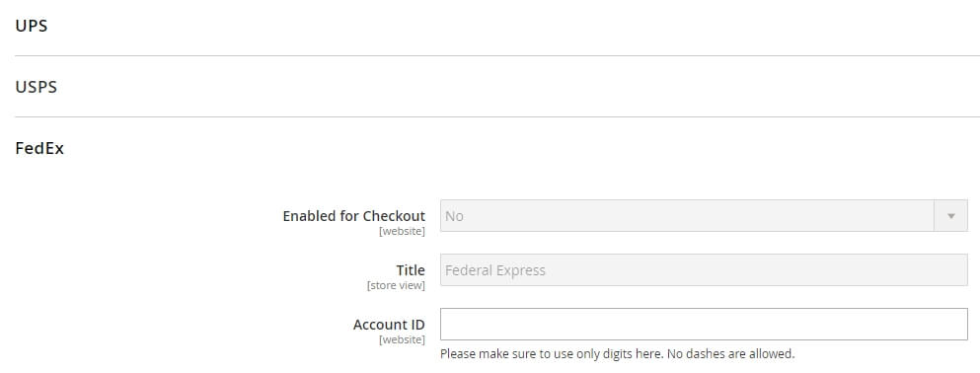The width and height of the screenshot is (980, 373).
Task: Open the Enabled for Checkout dropdown
Action: point(704,215)
